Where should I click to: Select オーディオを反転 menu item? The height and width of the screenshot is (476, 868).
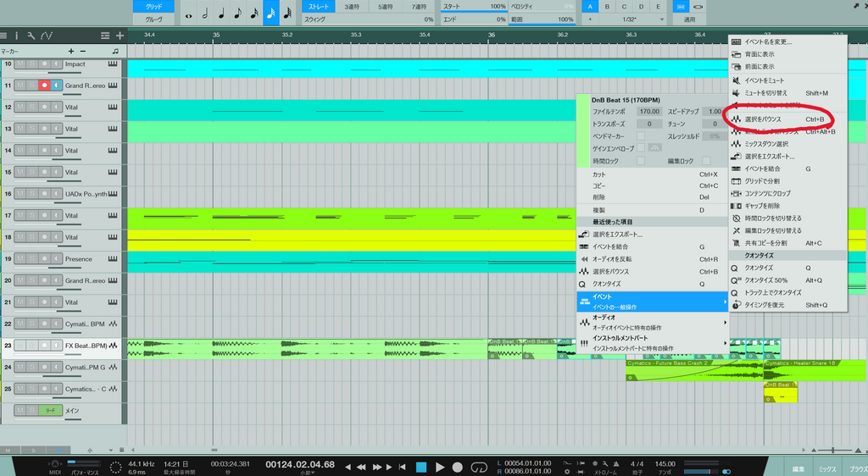click(x=653, y=258)
